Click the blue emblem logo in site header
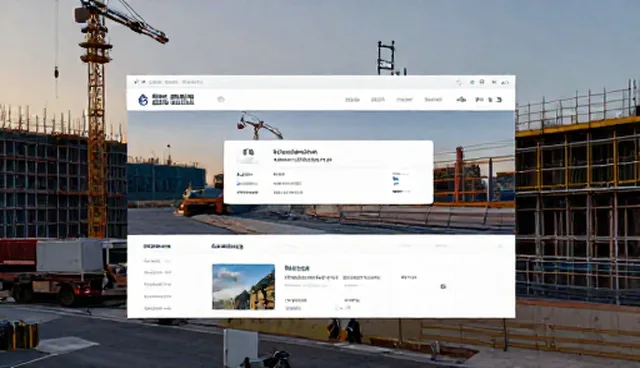 143,100
